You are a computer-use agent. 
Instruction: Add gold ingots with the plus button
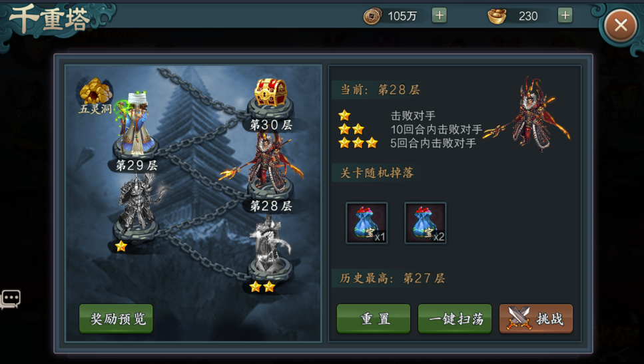565,15
